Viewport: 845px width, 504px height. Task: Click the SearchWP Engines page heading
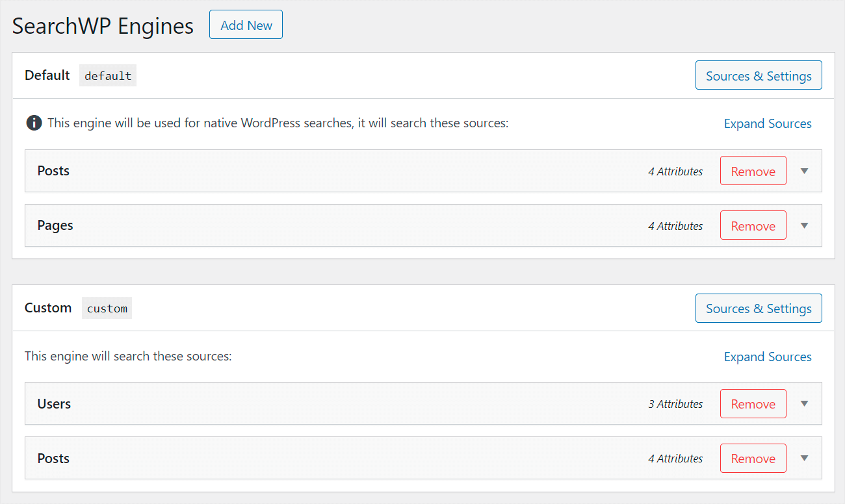103,26
